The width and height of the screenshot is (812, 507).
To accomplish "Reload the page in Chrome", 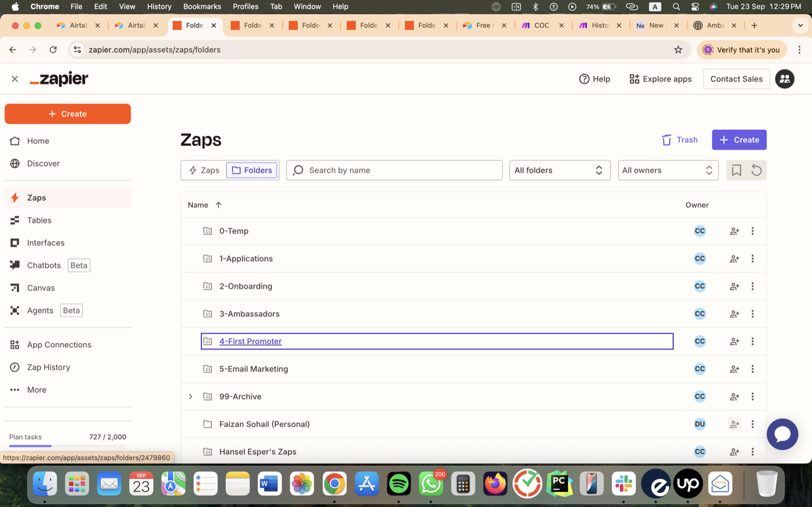I will pos(53,50).
